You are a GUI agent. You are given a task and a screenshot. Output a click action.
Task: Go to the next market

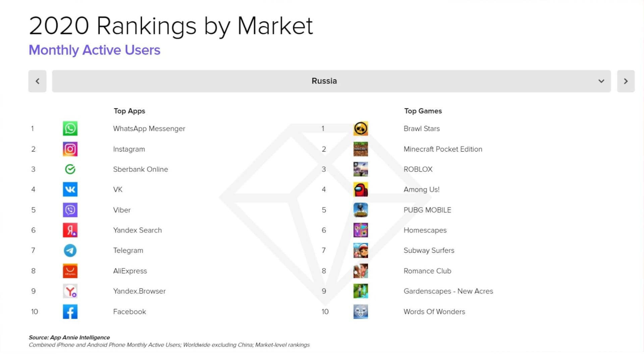click(626, 81)
